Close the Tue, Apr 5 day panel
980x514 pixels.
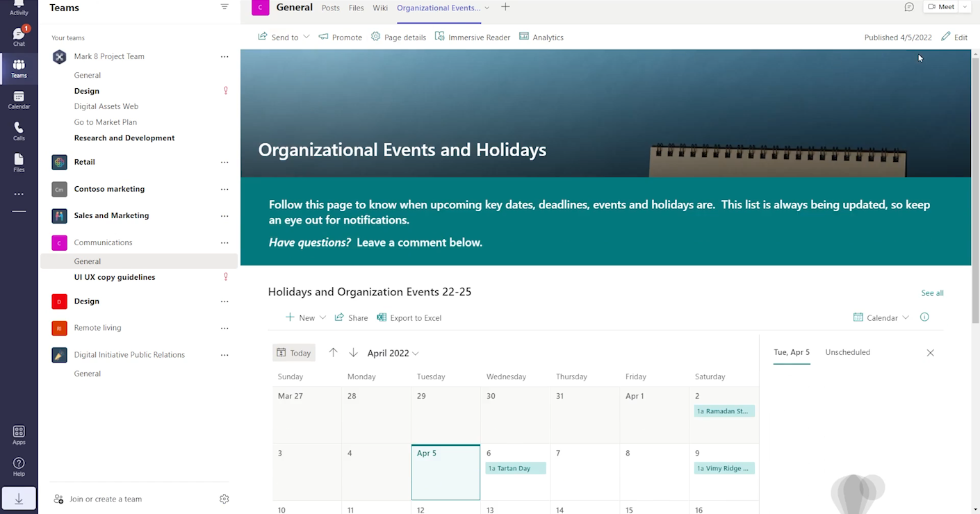[x=931, y=353]
